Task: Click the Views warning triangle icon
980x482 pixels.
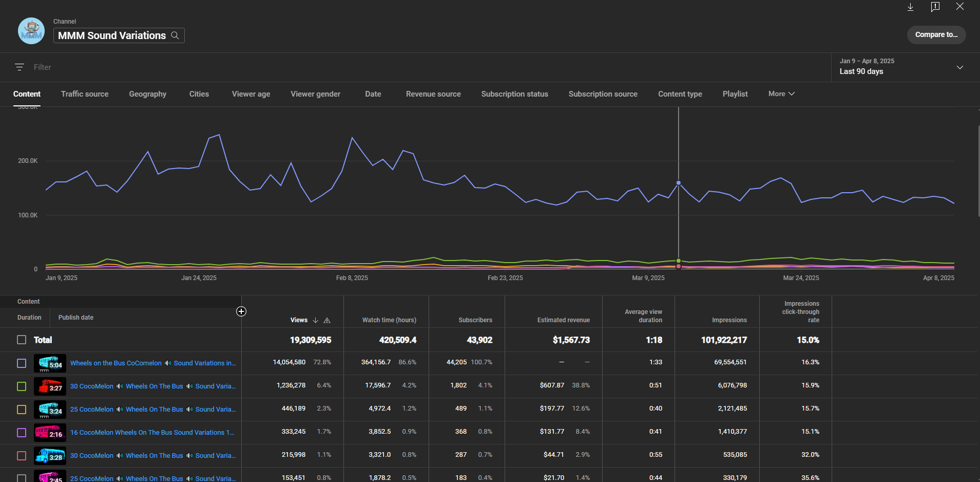Action: point(327,320)
